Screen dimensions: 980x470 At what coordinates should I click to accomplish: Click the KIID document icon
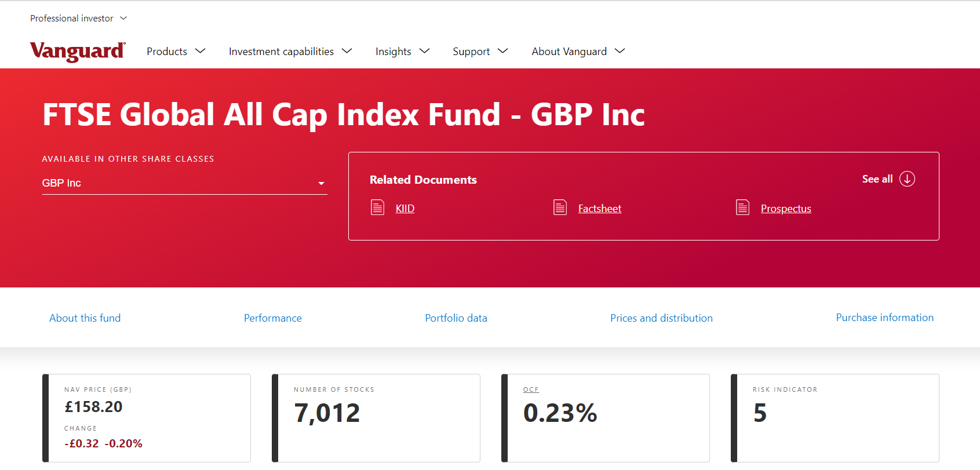click(x=377, y=207)
